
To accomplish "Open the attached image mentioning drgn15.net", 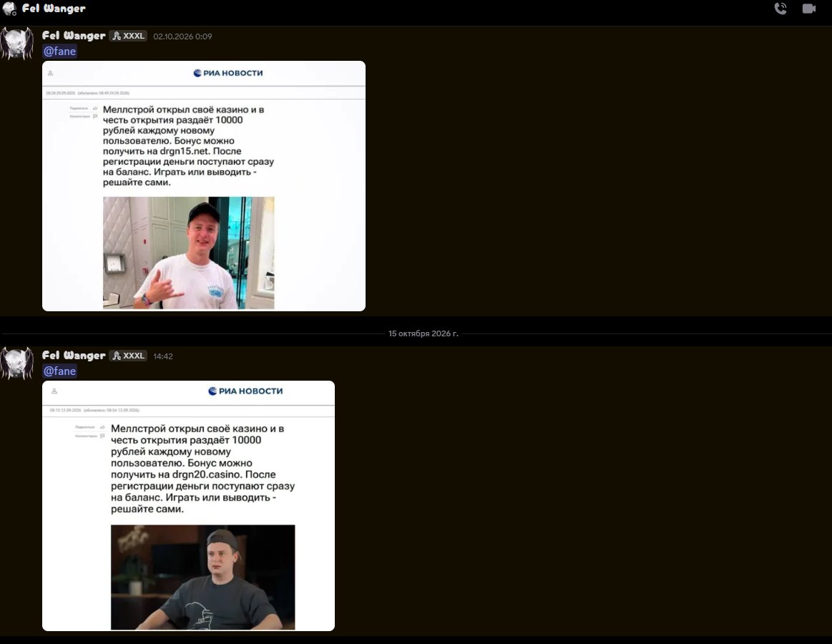I will (x=204, y=186).
